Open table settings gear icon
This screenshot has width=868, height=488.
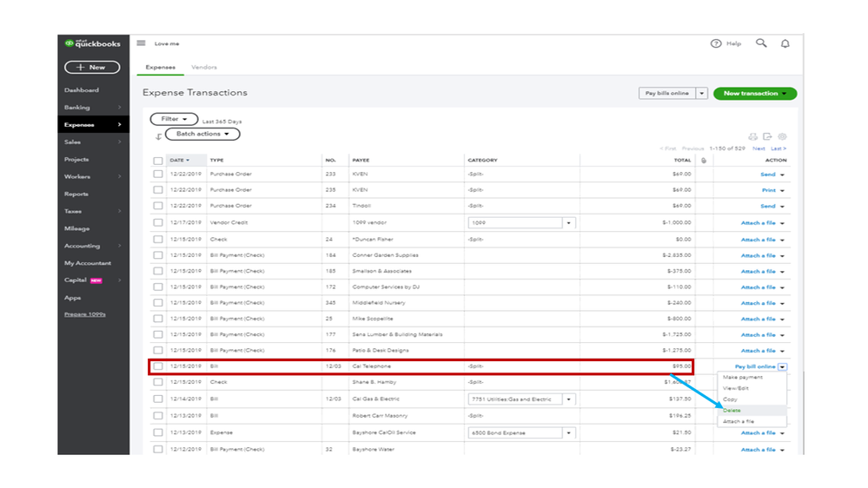pyautogui.click(x=782, y=136)
